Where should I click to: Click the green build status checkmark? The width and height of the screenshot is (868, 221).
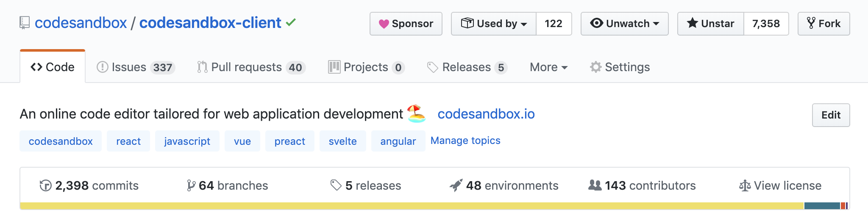pyautogui.click(x=291, y=22)
